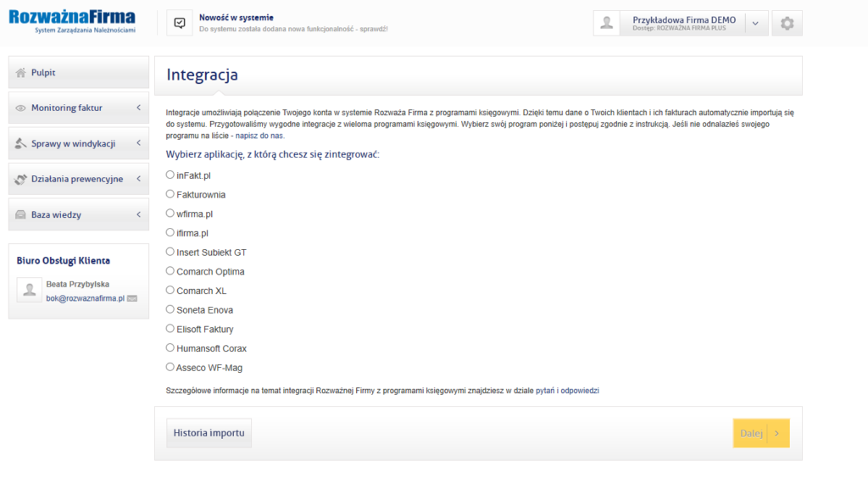Pick the Comarch XL radio option
The image size is (868, 483).
click(170, 290)
